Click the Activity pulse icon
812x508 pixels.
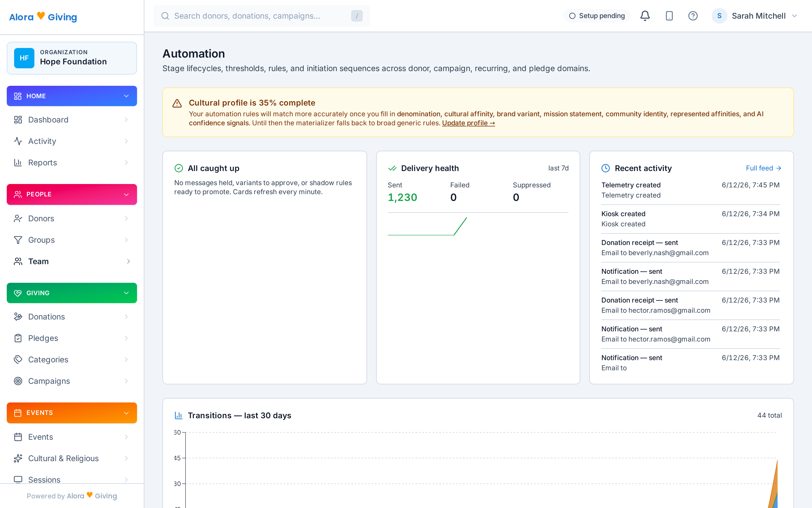coord(18,141)
